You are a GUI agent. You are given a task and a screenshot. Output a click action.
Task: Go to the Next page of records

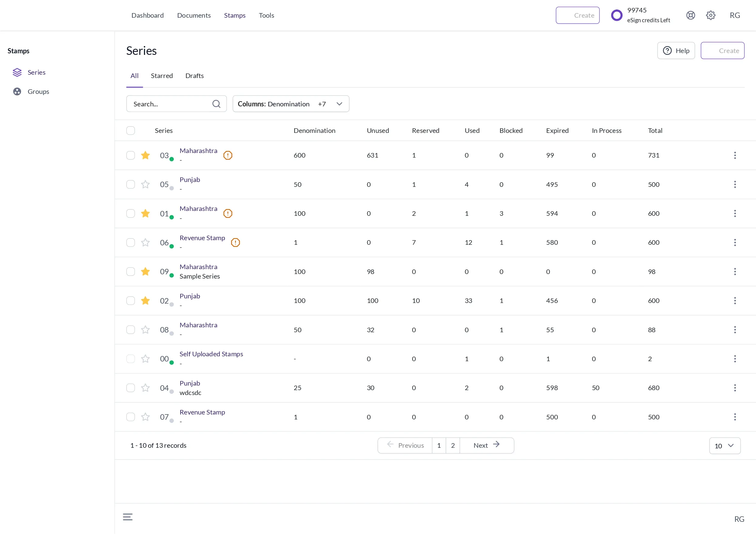click(486, 446)
